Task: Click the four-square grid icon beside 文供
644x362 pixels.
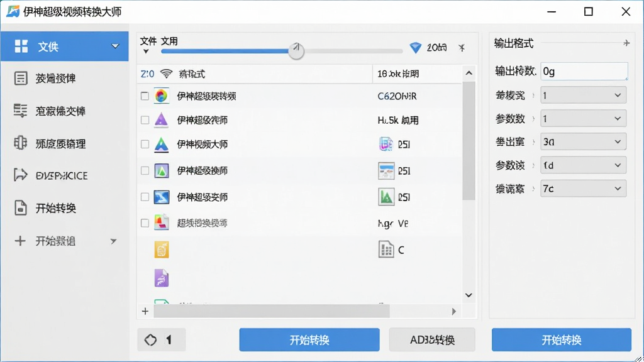Action: point(21,46)
